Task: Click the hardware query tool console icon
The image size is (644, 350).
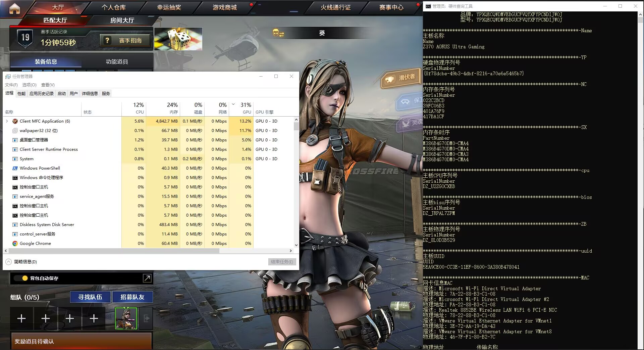Action: click(x=428, y=6)
